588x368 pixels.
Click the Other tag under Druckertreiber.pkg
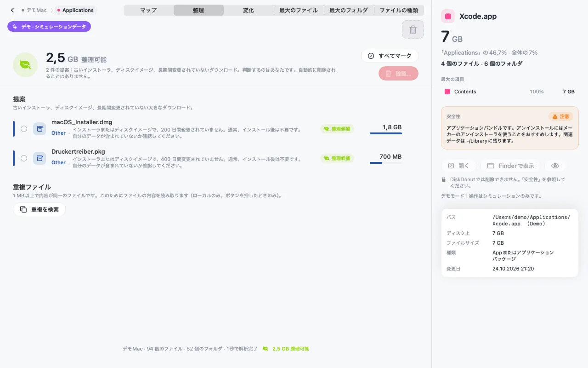pyautogui.click(x=58, y=162)
